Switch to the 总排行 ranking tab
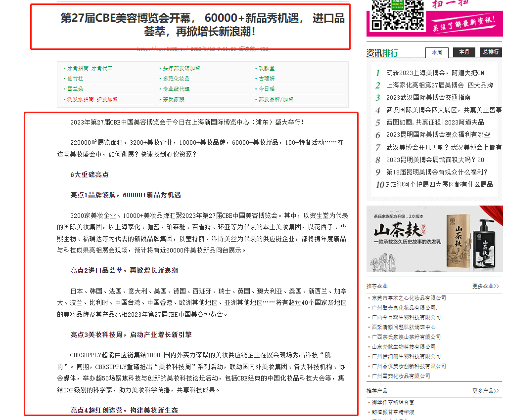Viewport: 506px width, 420px height. (x=491, y=52)
